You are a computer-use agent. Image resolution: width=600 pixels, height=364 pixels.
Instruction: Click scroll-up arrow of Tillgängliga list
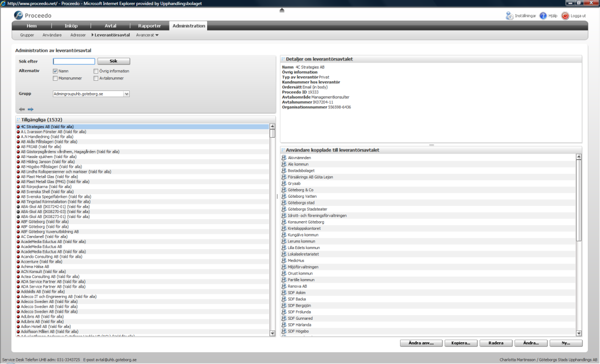click(272, 127)
